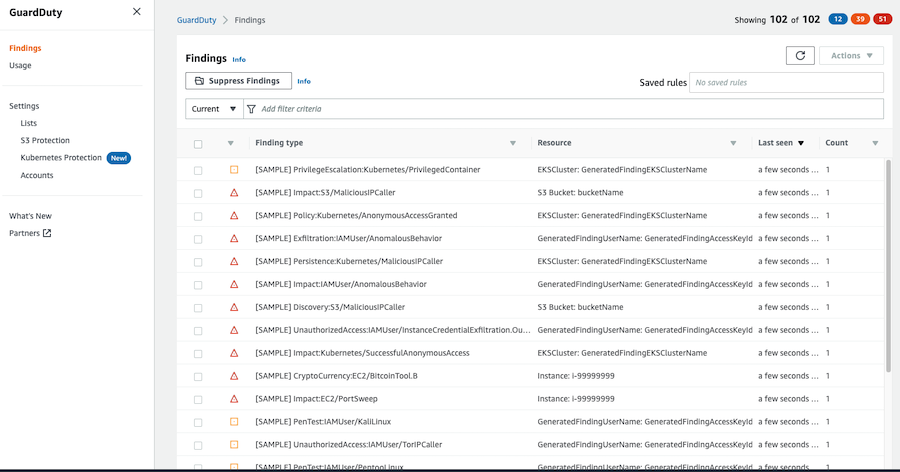Click severity square for UnauthorizedAccess:IAMUser/TorIPCaller
Image resolution: width=900 pixels, height=472 pixels.
pos(234,444)
